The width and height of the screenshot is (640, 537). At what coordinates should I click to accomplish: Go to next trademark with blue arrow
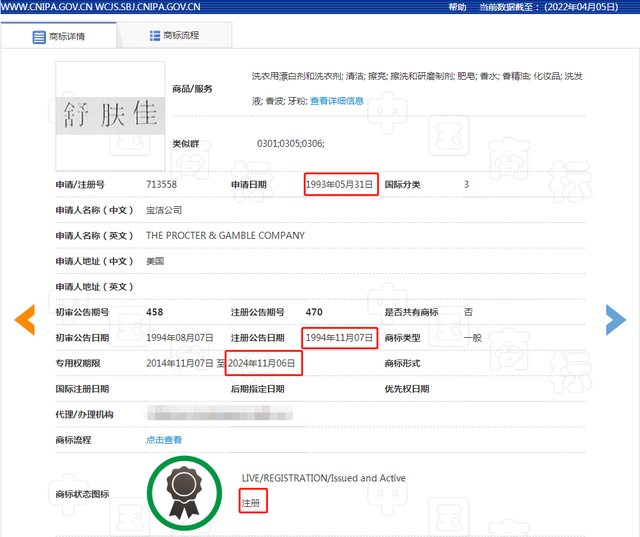coord(616,320)
